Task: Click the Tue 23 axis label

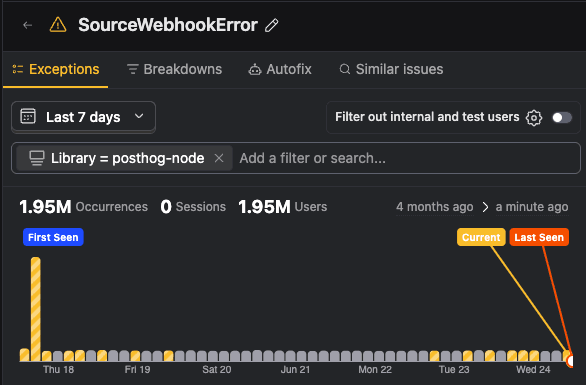Action: tap(454, 370)
